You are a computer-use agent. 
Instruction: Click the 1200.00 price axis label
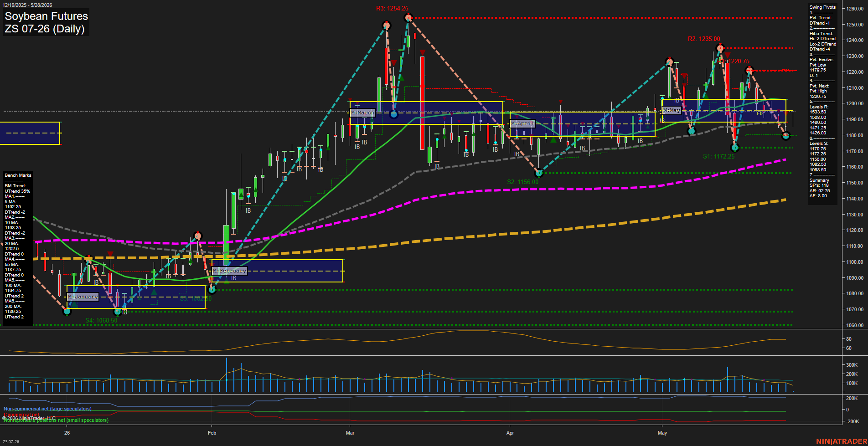[855, 104]
